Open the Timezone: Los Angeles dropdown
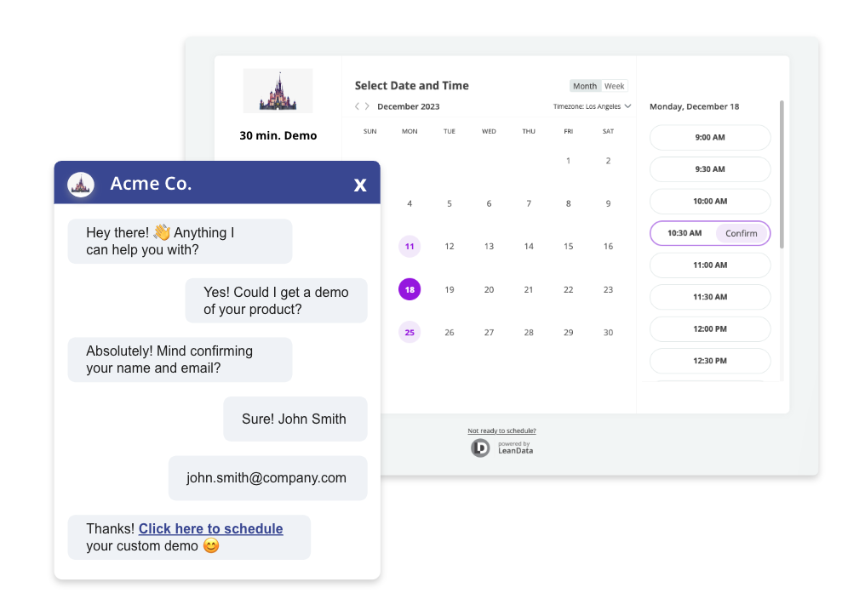The width and height of the screenshot is (865, 616). 592,106
